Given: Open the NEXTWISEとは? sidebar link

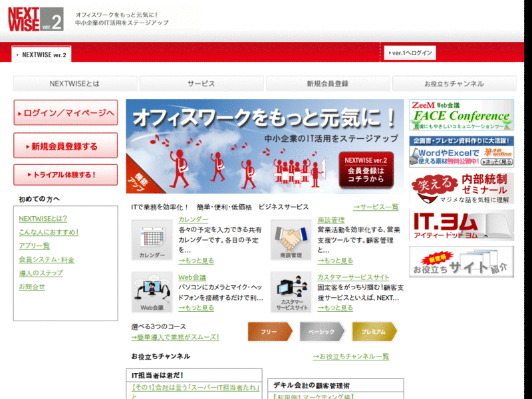Looking at the screenshot, I should [43, 219].
